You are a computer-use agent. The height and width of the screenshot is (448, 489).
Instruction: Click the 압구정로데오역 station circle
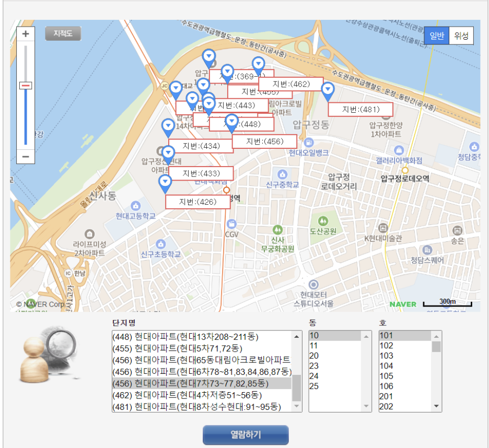405,170
